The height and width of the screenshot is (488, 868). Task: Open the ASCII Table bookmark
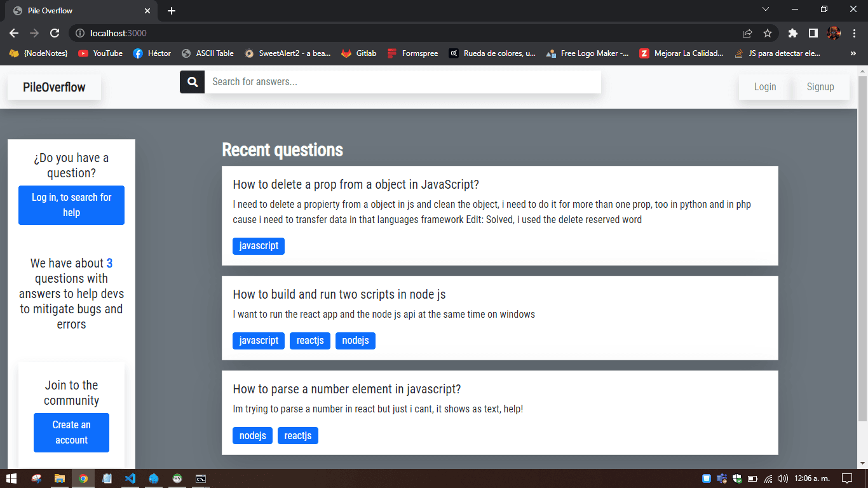point(208,53)
